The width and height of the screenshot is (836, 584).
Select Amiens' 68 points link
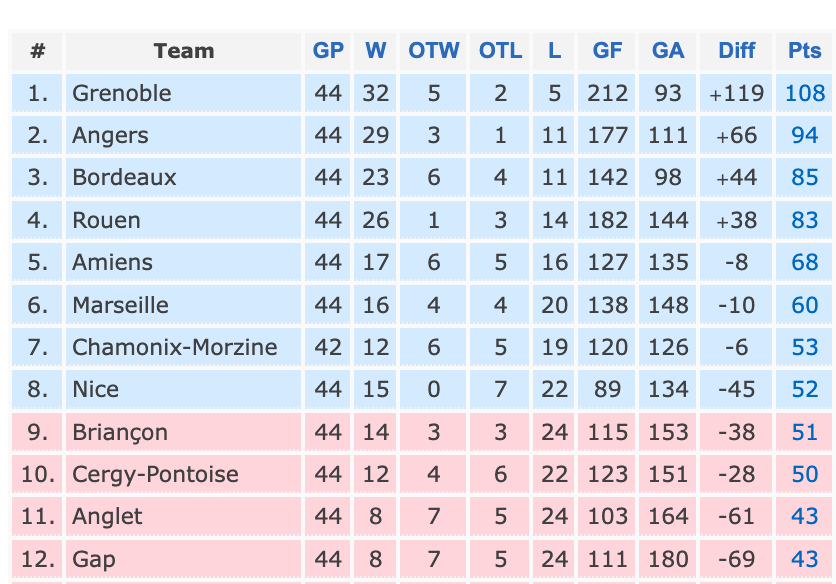point(805,262)
